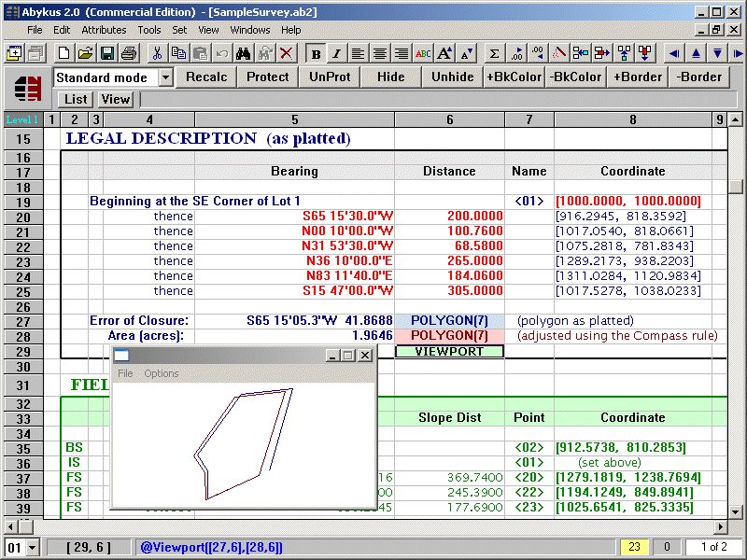Click the Protect button
The image size is (747, 560).
tap(268, 77)
